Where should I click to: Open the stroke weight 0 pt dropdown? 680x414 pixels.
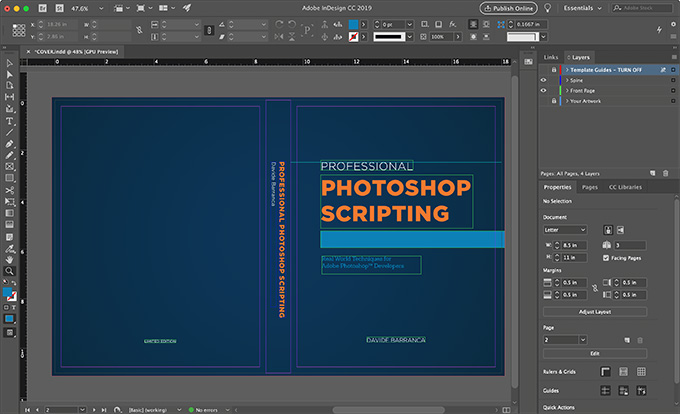(x=409, y=24)
